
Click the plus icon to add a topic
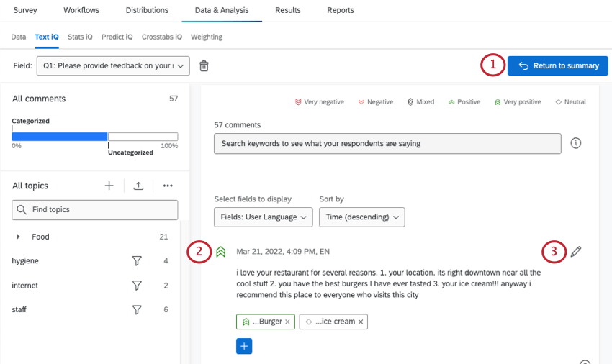(109, 186)
